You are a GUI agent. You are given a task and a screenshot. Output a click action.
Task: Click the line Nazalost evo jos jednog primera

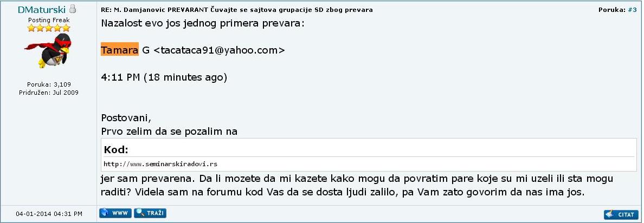tap(203, 23)
